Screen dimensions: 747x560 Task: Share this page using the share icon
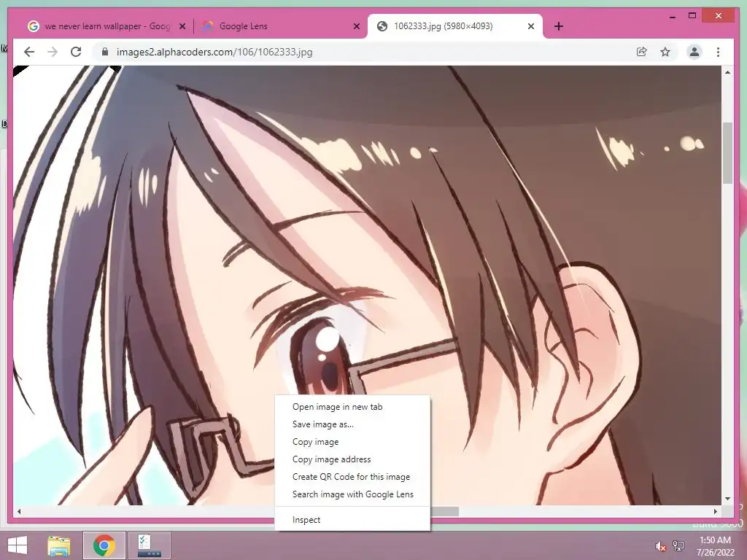[x=642, y=52]
